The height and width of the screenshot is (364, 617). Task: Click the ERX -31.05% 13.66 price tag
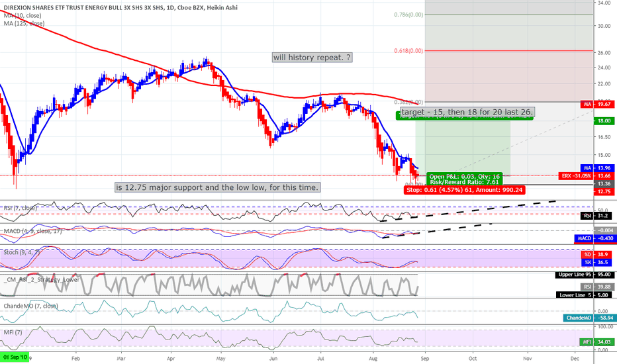click(x=586, y=176)
